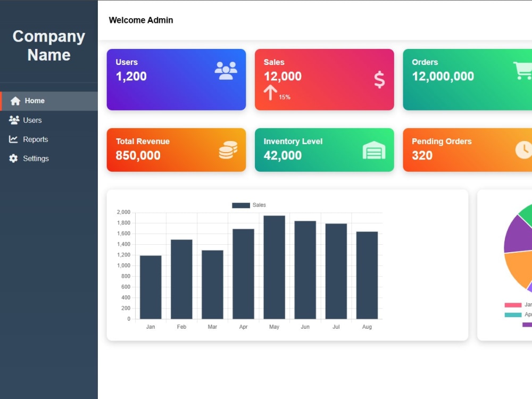Screen dimensions: 532x399
Task: Click the warehouse icon on Inventory Level card
Action: click(374, 150)
